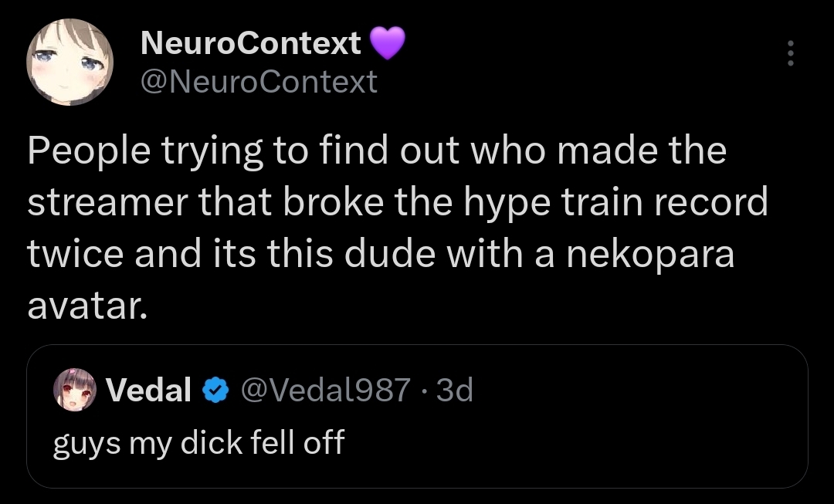
Task: Click Vedal's blue verified checkmark badge
Action: click(x=215, y=391)
